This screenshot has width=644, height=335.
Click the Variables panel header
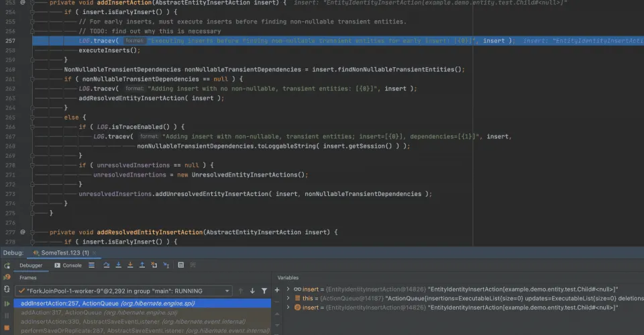click(x=288, y=278)
